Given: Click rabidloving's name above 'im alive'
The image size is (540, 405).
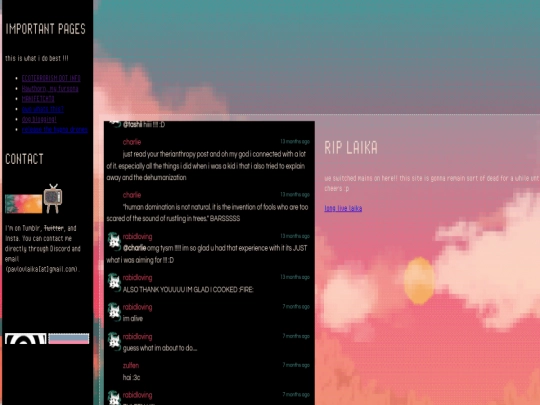Looking at the screenshot, I should pyautogui.click(x=137, y=307).
